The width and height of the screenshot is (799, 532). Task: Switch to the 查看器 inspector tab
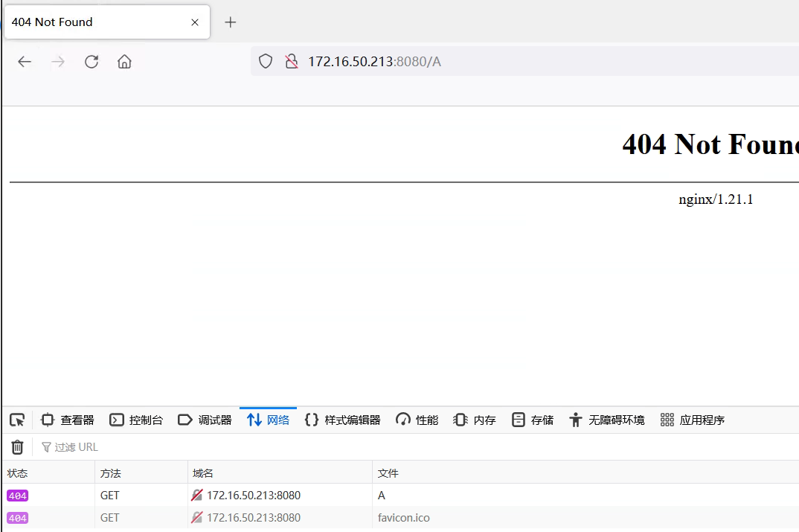point(68,420)
